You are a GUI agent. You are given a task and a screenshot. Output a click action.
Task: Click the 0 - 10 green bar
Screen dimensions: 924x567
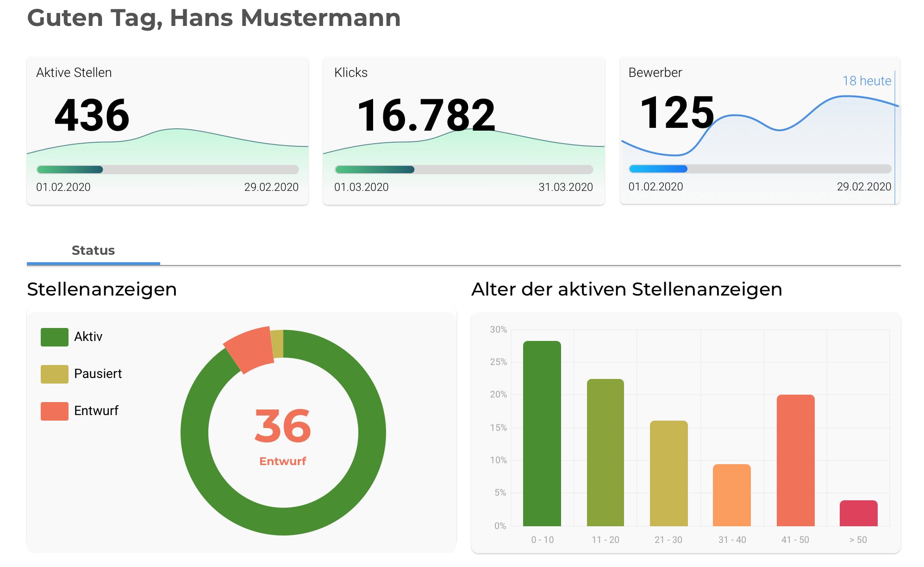[x=542, y=434]
